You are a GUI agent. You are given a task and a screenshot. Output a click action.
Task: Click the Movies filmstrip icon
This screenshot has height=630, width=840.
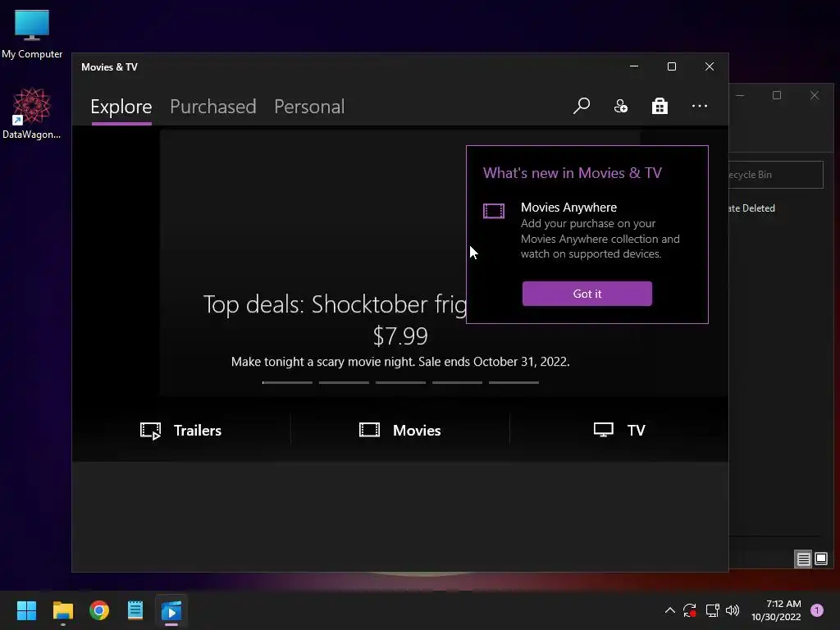click(x=369, y=430)
